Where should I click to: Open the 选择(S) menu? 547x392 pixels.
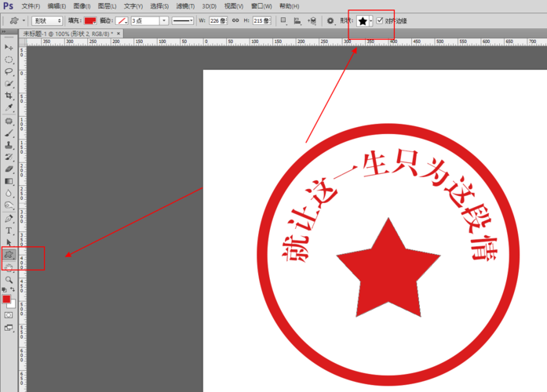click(x=159, y=6)
